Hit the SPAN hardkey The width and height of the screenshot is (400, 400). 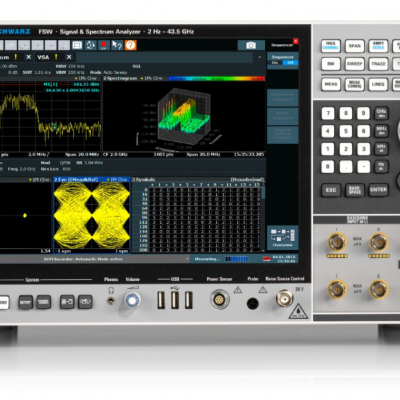pyautogui.click(x=354, y=46)
